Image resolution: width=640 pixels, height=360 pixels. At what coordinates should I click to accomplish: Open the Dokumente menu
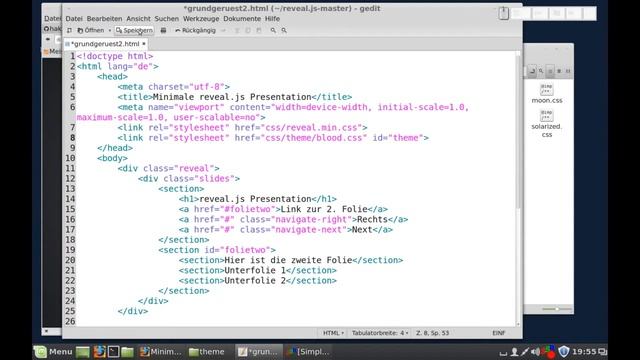tap(242, 18)
